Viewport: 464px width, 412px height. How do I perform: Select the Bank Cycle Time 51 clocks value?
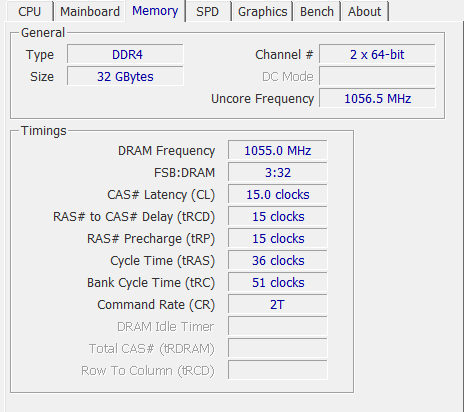(x=278, y=282)
